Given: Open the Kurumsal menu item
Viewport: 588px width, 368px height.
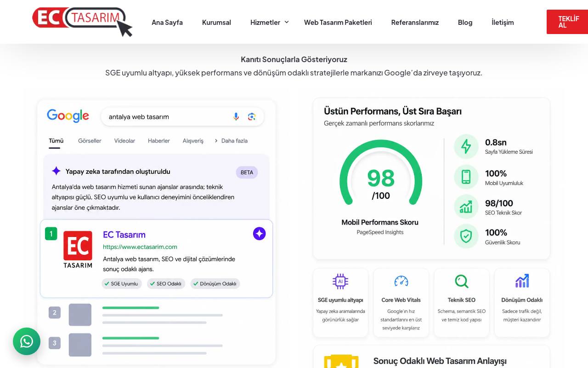Looking at the screenshot, I should (216, 22).
